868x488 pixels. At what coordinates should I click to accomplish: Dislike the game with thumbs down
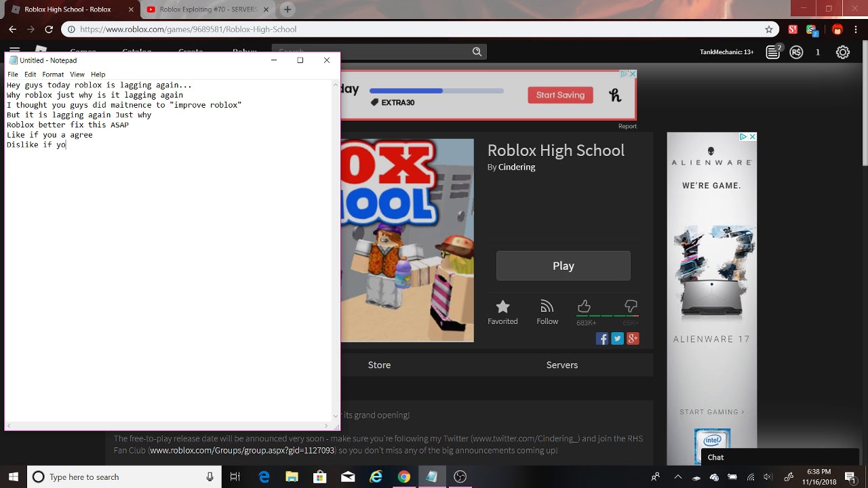pyautogui.click(x=631, y=306)
